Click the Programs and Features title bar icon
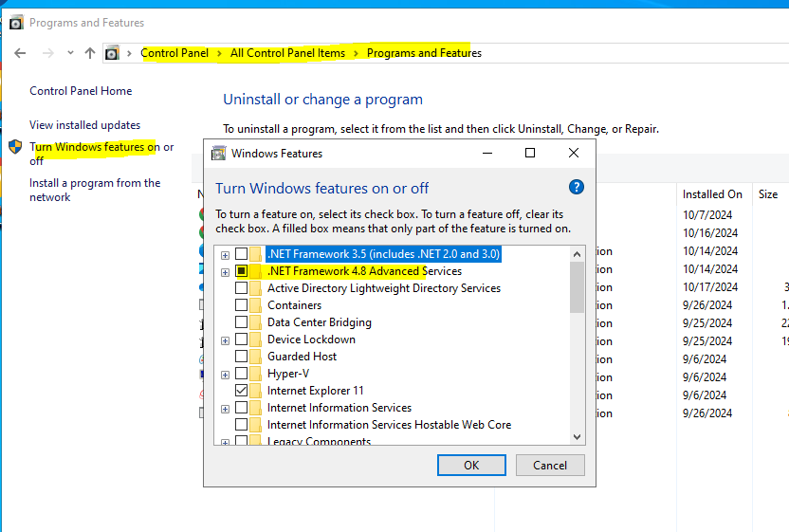789x532 pixels. point(16,23)
